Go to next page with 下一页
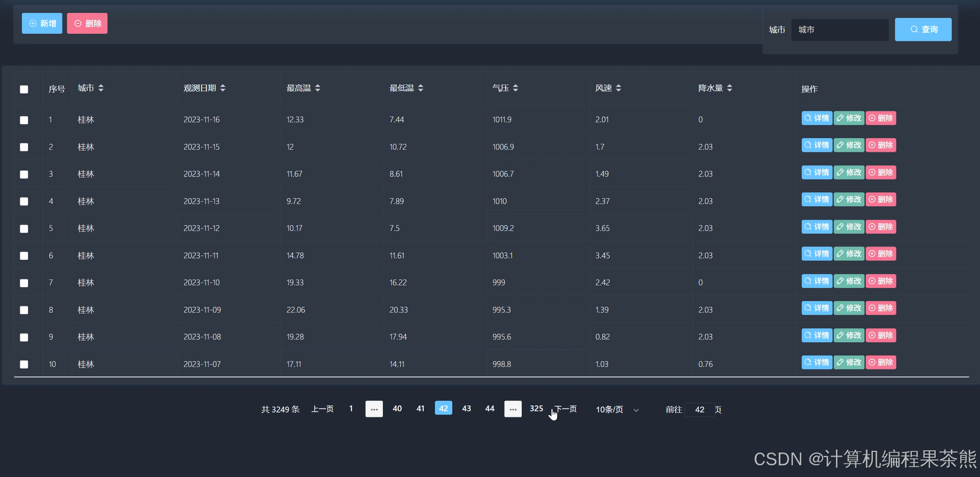The image size is (980, 477). 565,409
